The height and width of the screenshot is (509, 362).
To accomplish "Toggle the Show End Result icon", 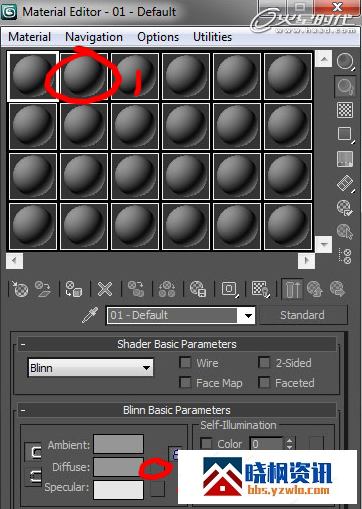I will pos(292,289).
